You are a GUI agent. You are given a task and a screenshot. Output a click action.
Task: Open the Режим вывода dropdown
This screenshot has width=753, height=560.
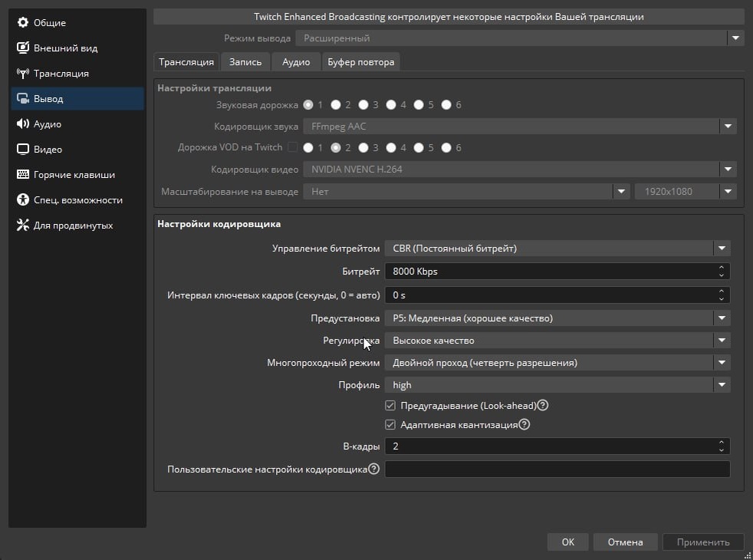click(520, 38)
